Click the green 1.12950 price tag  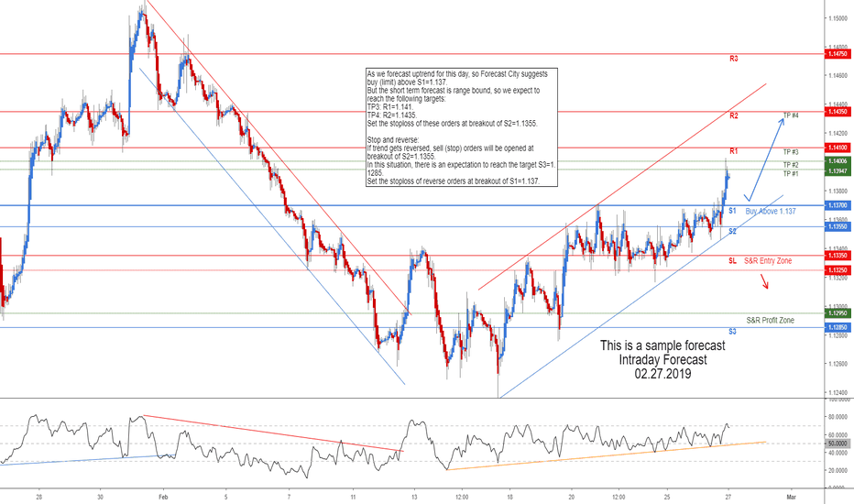coord(838,313)
